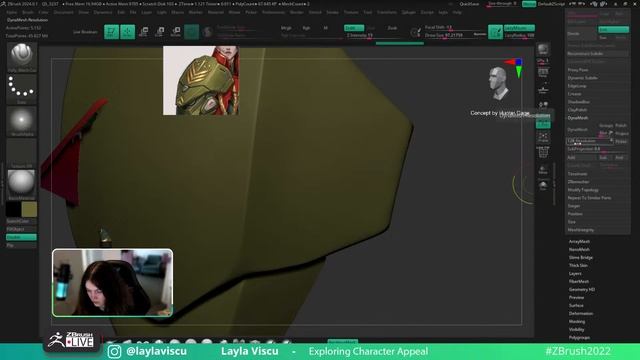Switch to the Rotate transform icon
The height and width of the screenshot is (360, 640).
176,32
